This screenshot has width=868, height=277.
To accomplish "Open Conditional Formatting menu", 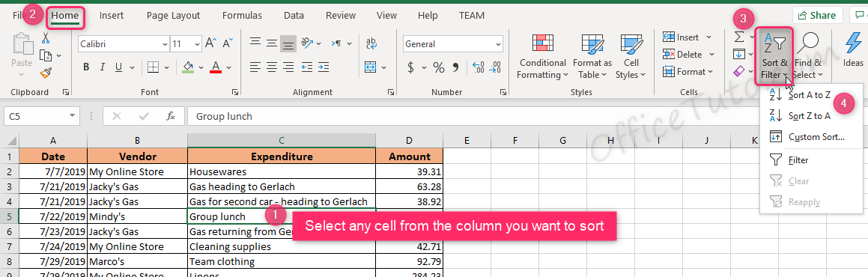I will (542, 56).
